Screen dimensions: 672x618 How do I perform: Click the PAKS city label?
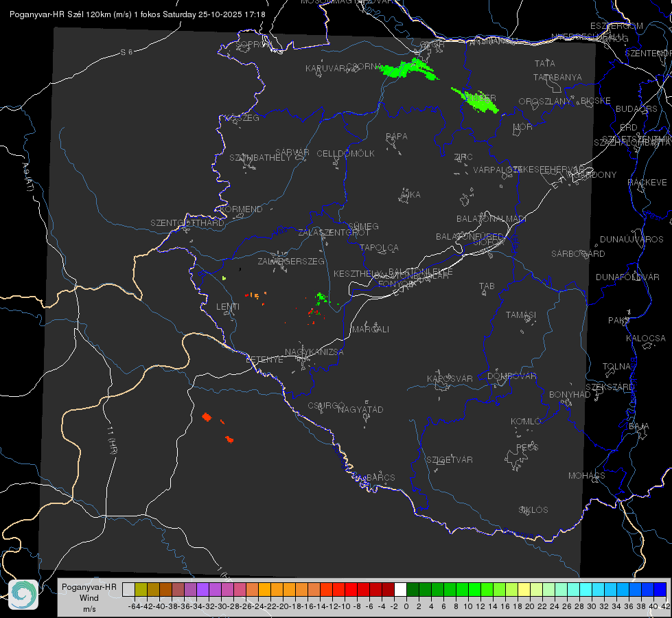pos(619,321)
